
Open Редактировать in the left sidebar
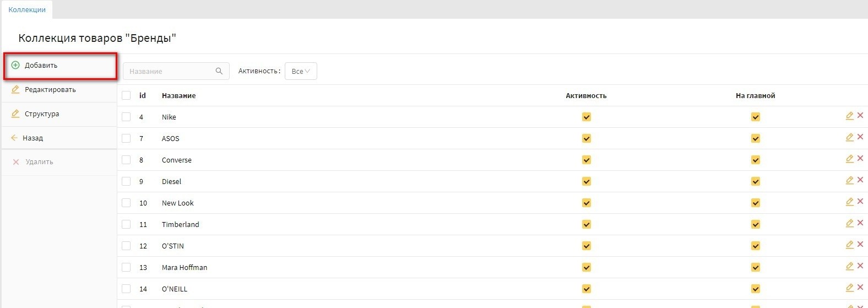50,90
